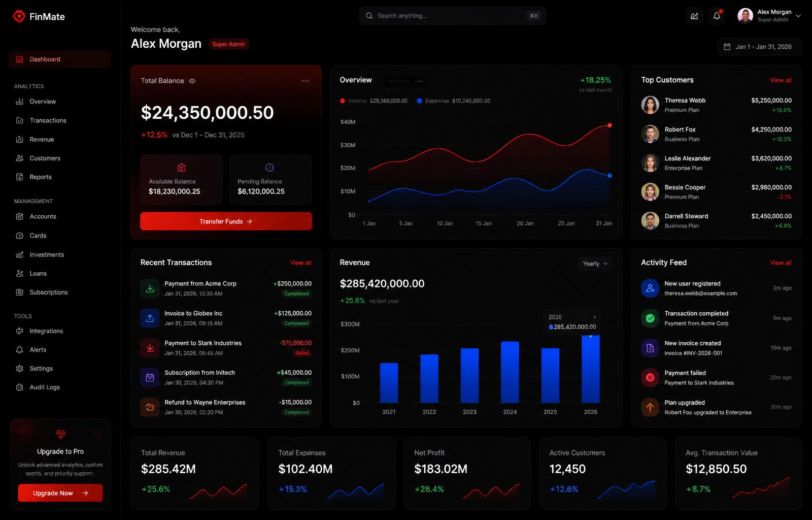Click New user registered activity icon

[650, 288]
